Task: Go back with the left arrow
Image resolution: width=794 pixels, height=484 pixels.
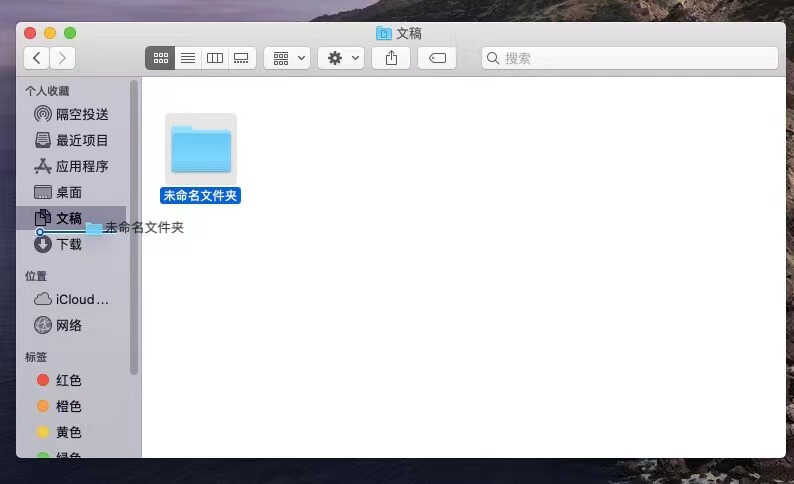Action: [36, 58]
